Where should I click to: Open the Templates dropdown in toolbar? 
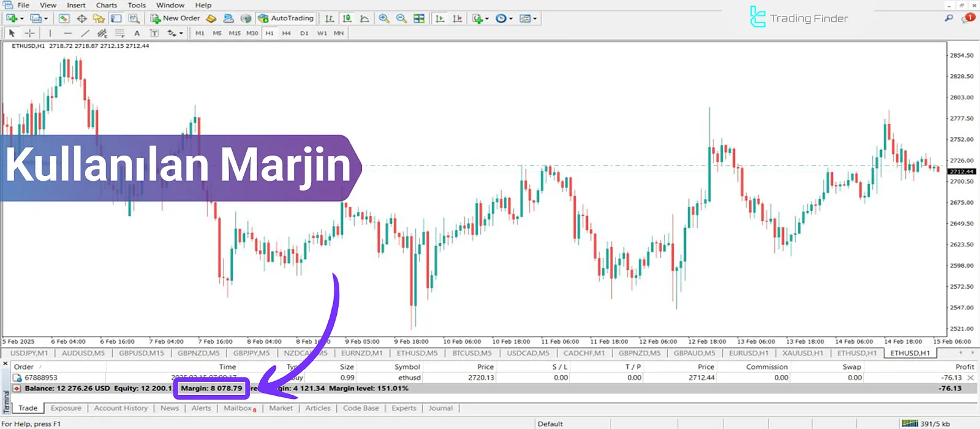point(535,18)
